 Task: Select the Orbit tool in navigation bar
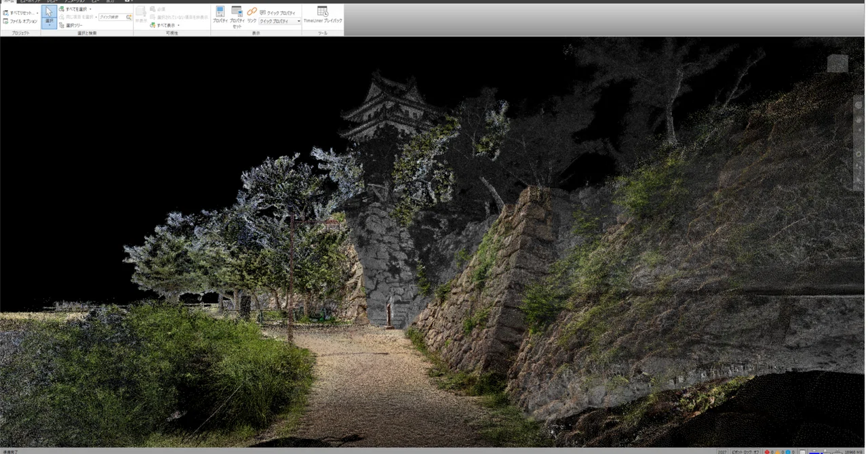[x=859, y=154]
